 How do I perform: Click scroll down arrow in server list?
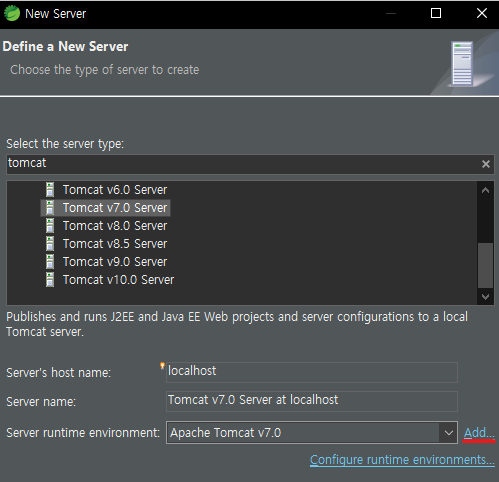pyautogui.click(x=485, y=297)
